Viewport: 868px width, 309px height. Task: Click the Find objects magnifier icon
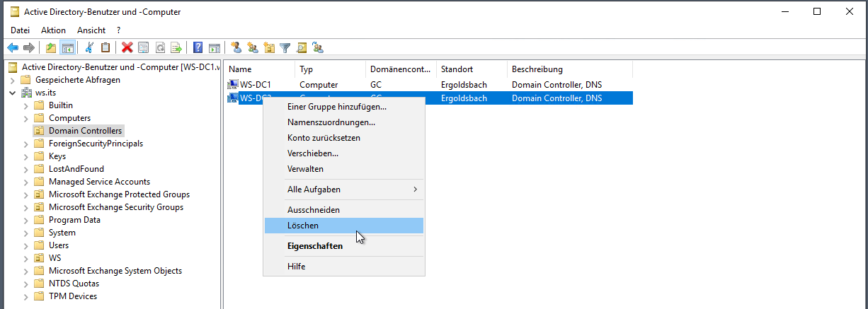pos(302,47)
